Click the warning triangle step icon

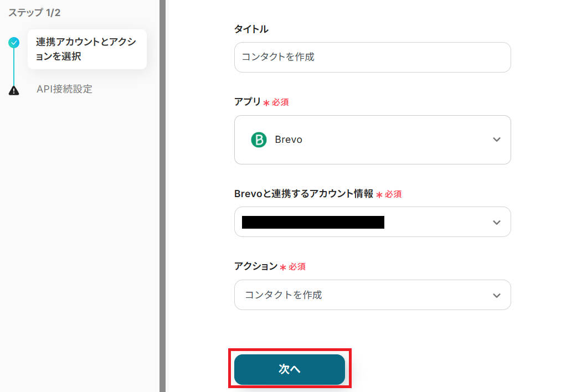point(14,90)
